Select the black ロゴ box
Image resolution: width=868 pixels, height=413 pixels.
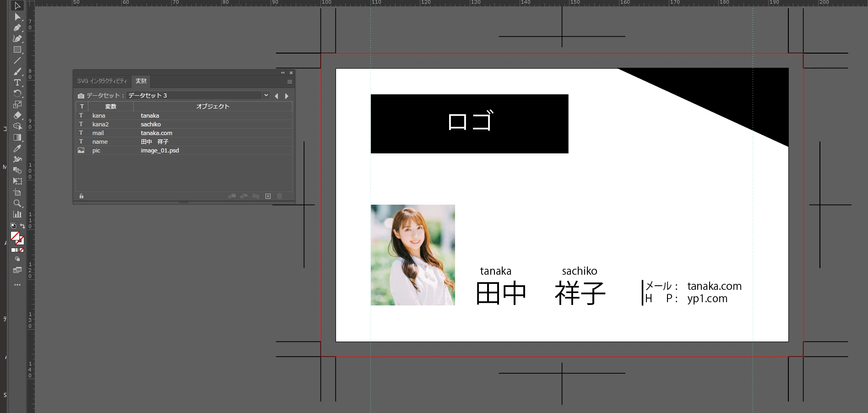tap(469, 124)
